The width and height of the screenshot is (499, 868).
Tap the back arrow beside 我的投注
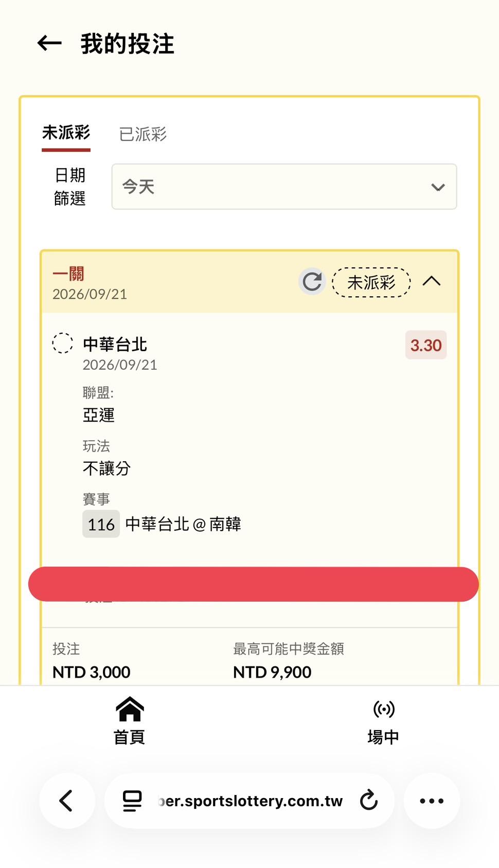(49, 43)
